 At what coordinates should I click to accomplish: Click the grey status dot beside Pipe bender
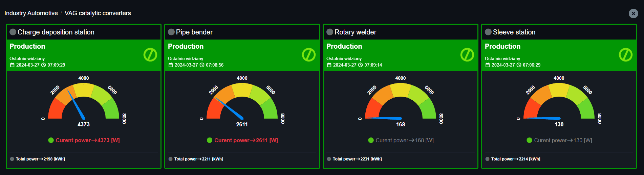pos(171,32)
